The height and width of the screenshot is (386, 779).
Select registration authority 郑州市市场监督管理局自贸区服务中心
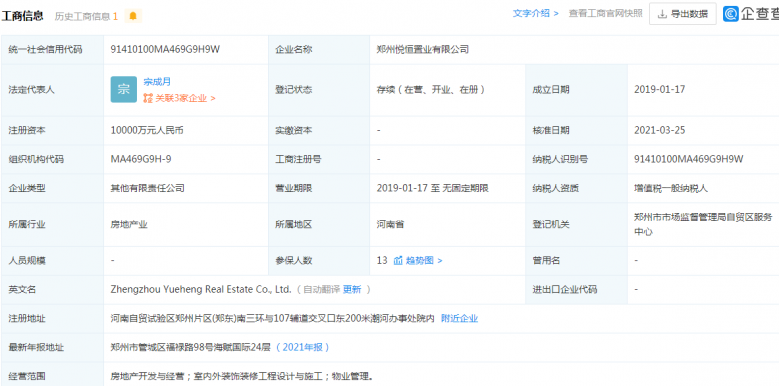[703, 224]
